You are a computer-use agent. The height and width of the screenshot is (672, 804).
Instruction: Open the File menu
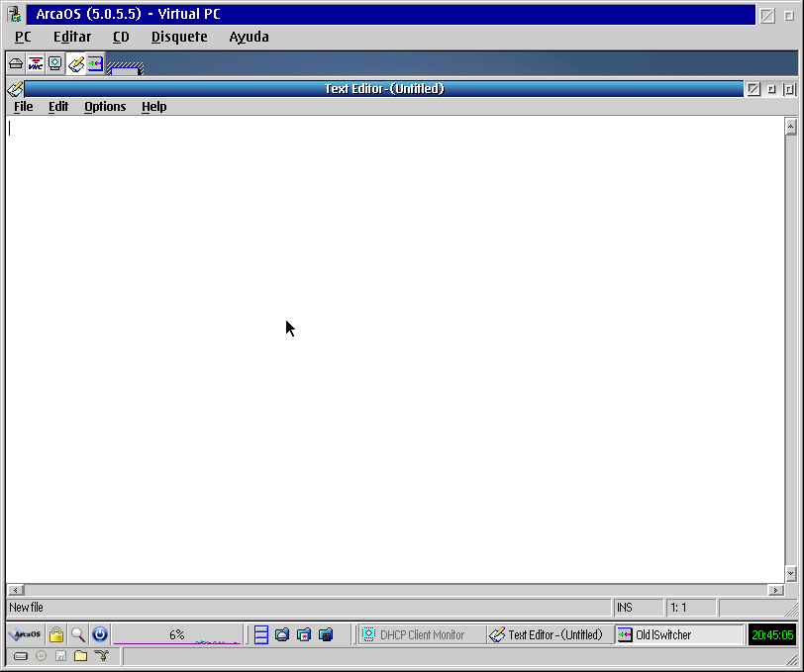coord(23,107)
